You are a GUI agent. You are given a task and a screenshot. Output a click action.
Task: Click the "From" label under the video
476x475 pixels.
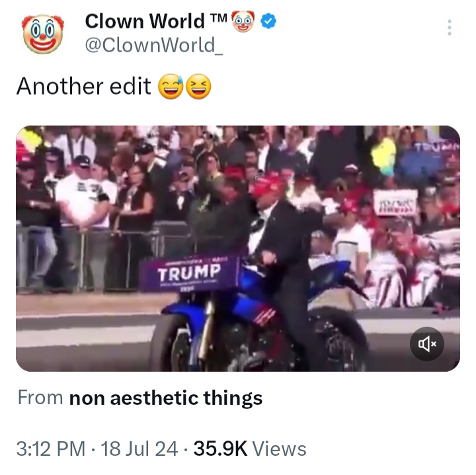(x=40, y=398)
